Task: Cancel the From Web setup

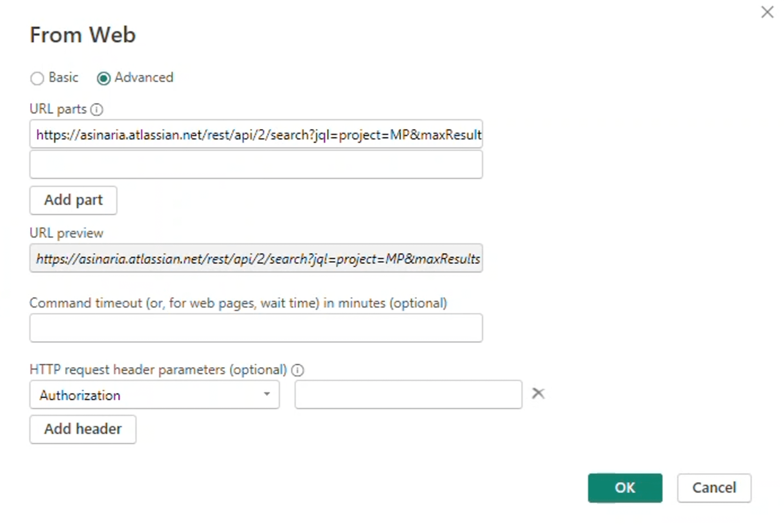Action: (713, 488)
